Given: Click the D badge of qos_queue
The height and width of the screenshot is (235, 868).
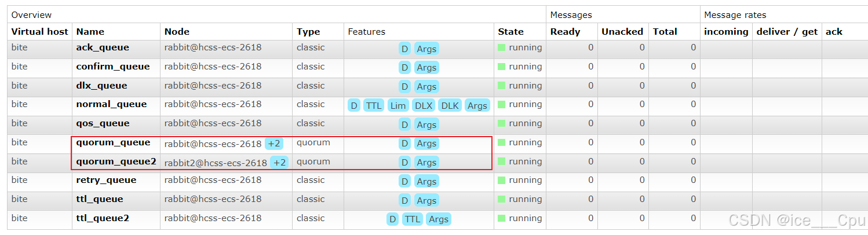Looking at the screenshot, I should tap(404, 124).
